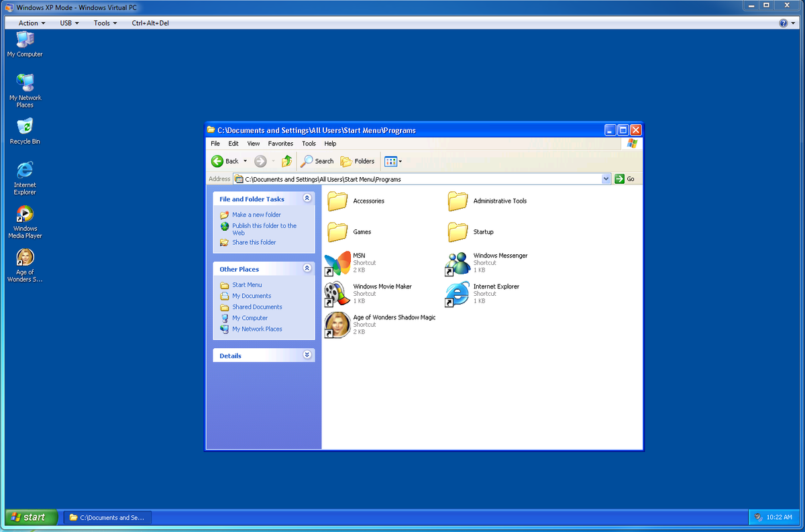The height and width of the screenshot is (532, 805).
Task: Navigate to Shared Documents in Other Places
Action: tap(256, 307)
